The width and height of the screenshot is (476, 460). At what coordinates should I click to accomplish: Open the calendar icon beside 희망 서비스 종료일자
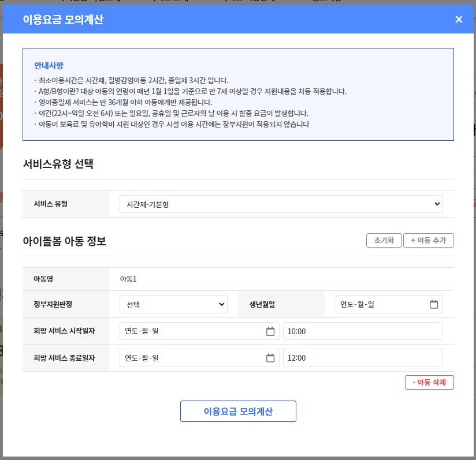click(270, 357)
